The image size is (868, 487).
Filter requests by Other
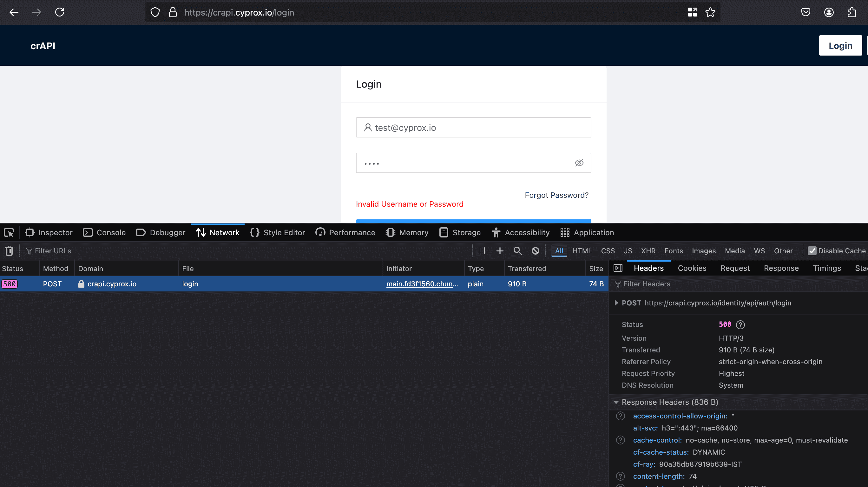783,250
